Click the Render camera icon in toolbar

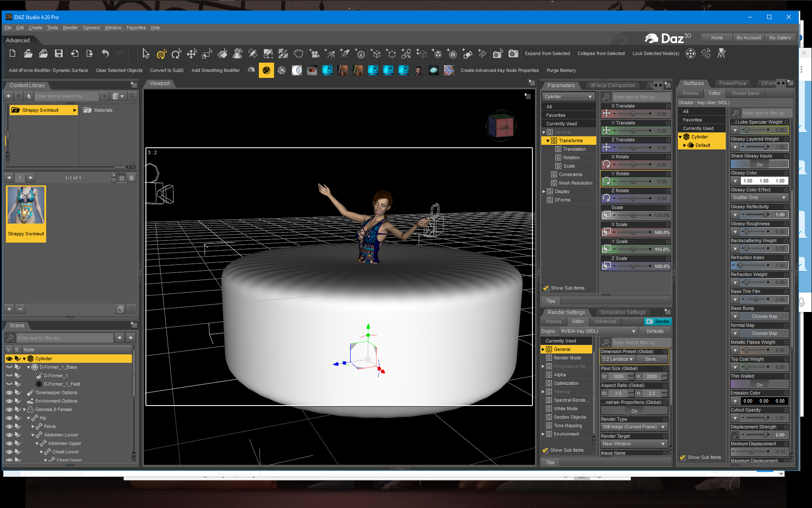[513, 54]
